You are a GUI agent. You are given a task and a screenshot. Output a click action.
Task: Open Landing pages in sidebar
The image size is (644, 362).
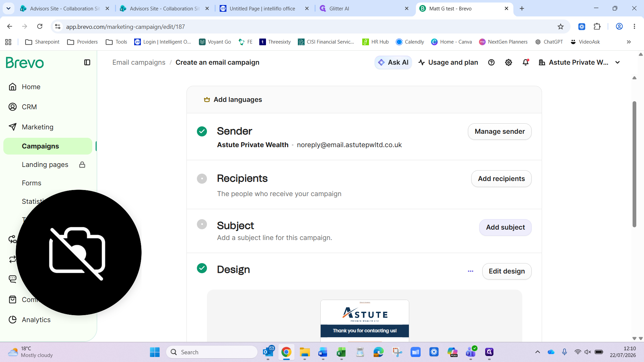click(45, 165)
